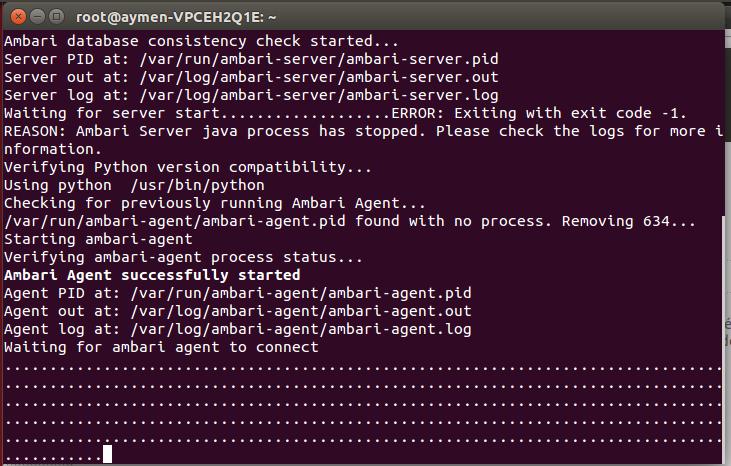The width and height of the screenshot is (731, 466).
Task: Click the bold 'Ambari Agent successfully started' line
Action: point(152,274)
